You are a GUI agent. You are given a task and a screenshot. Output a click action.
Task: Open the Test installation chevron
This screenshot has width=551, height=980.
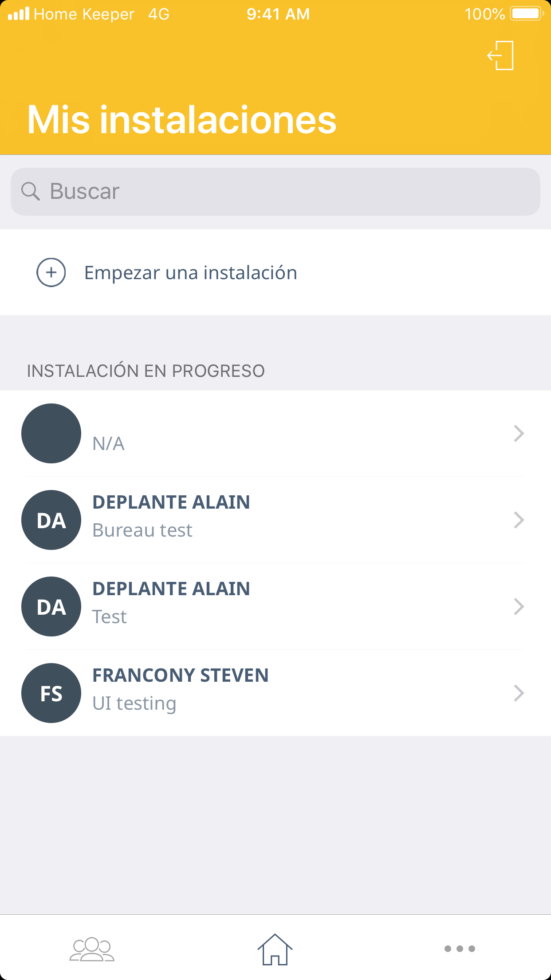coord(519,606)
